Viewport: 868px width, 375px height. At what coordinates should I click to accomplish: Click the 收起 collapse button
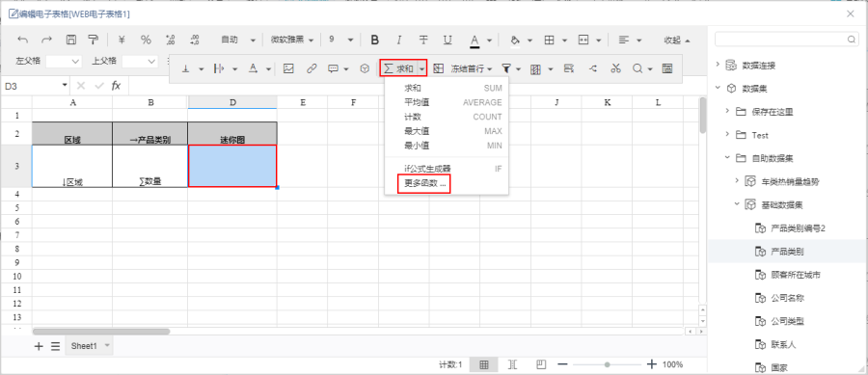click(677, 40)
